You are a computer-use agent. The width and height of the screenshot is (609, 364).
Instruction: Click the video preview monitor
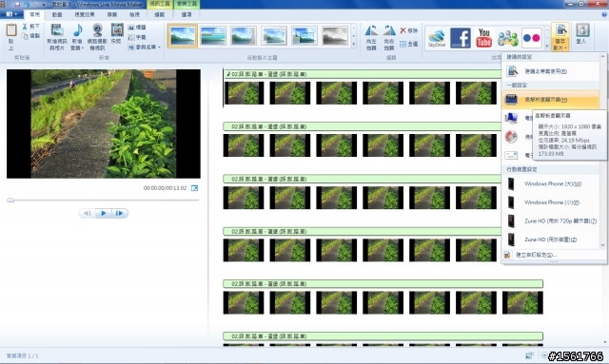coord(104,124)
